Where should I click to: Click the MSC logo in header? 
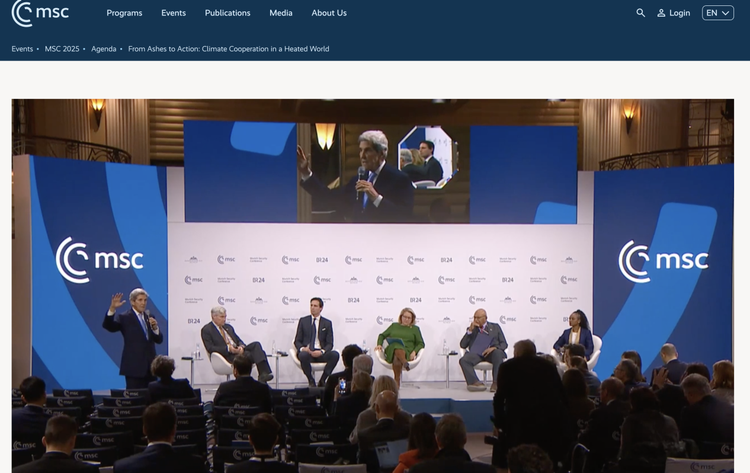point(40,13)
